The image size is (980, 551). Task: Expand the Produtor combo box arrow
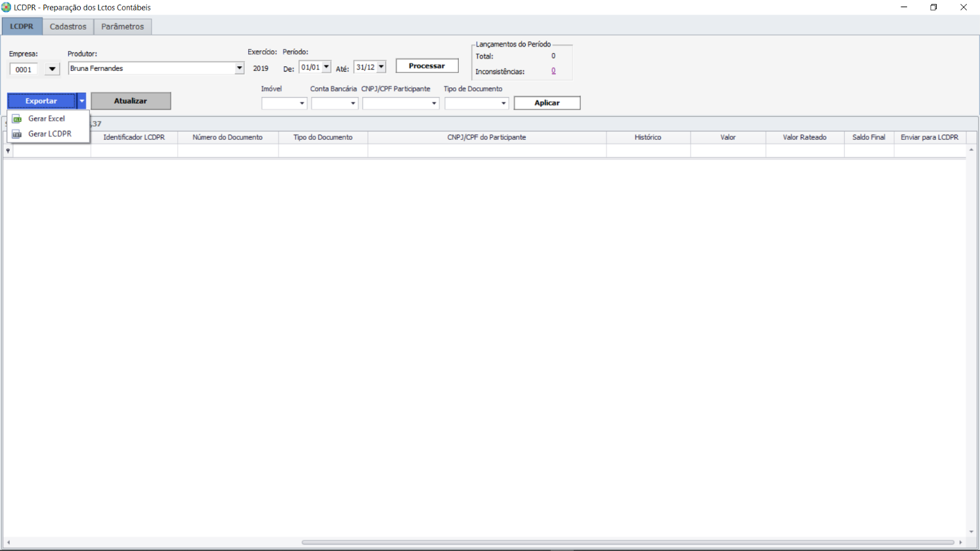pyautogui.click(x=240, y=68)
